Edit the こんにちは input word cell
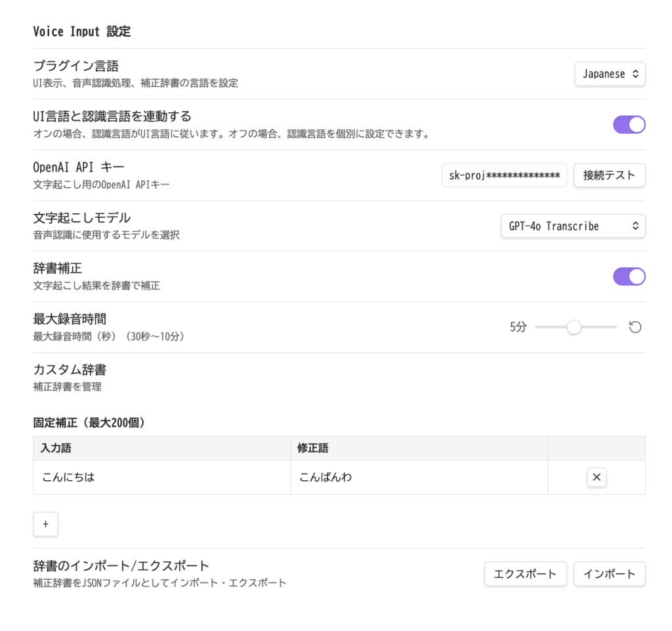This screenshot has width=672, height=631. 161,478
